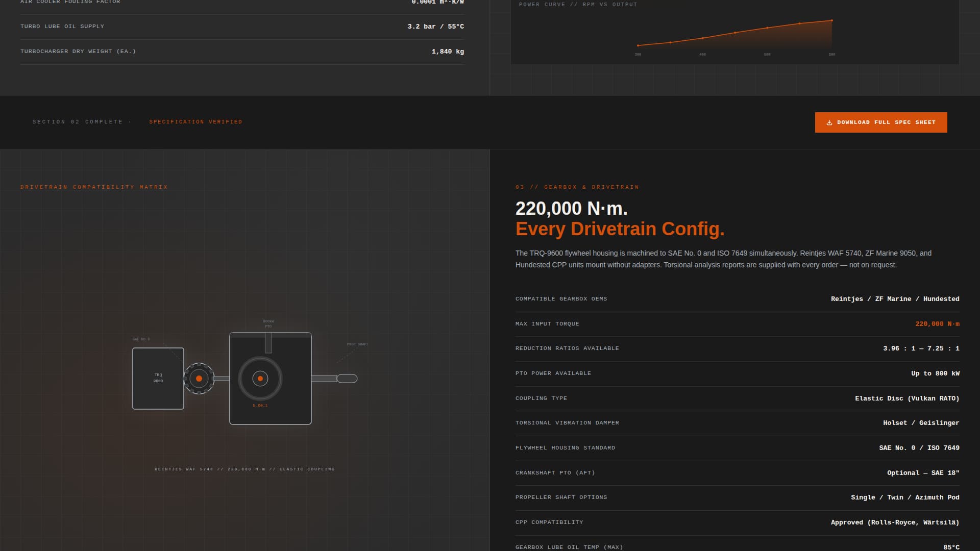Viewport: 980px width, 551px height.
Task: Toggle the Specification Verified status label
Action: 195,122
